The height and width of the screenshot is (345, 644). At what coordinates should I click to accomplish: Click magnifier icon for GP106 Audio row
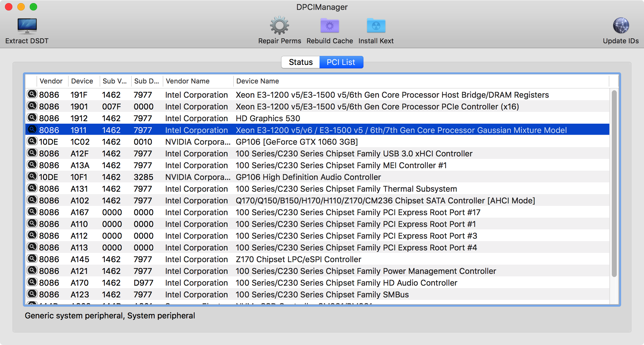pos(32,176)
